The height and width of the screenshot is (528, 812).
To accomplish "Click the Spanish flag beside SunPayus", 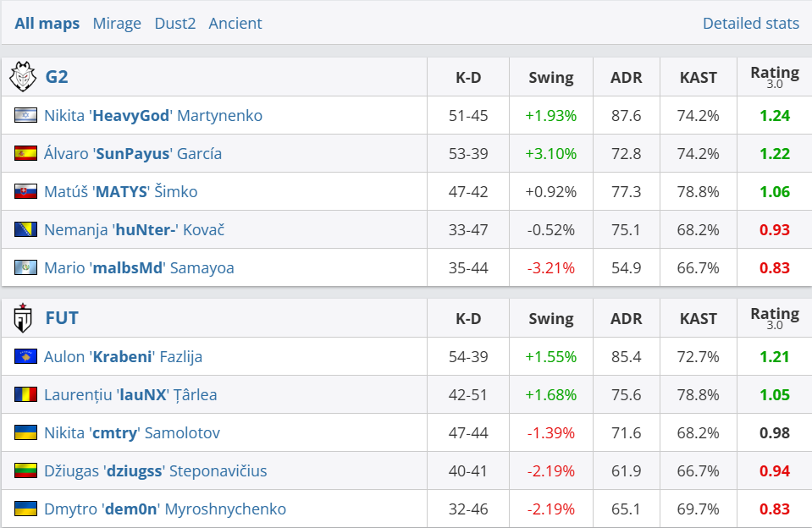I will [x=25, y=153].
